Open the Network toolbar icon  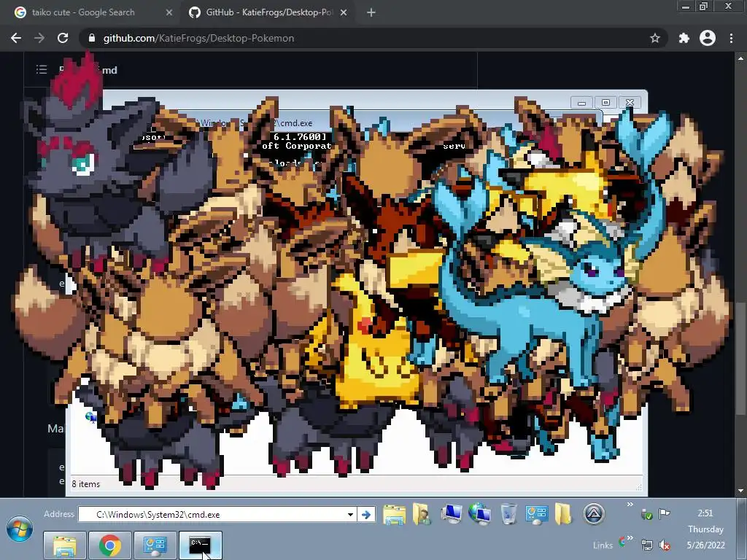479,514
